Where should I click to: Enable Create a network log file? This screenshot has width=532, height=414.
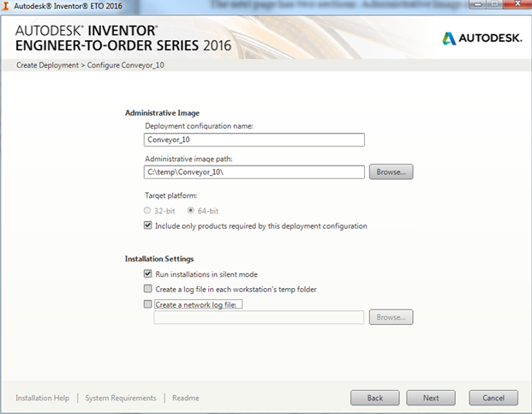click(x=147, y=304)
